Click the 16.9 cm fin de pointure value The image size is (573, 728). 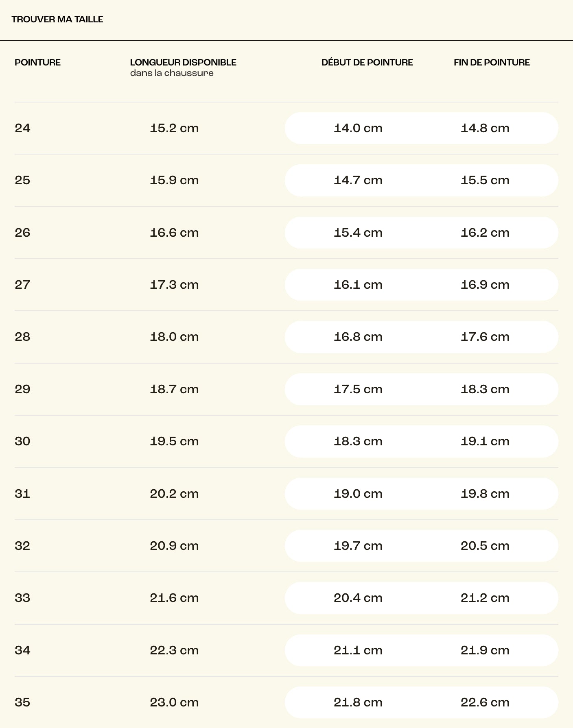[485, 285]
